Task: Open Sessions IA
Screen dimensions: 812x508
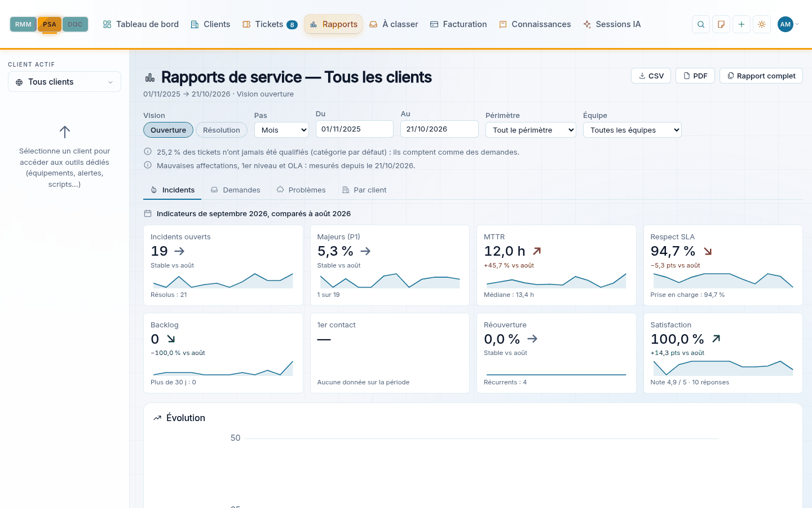Action: (612, 24)
